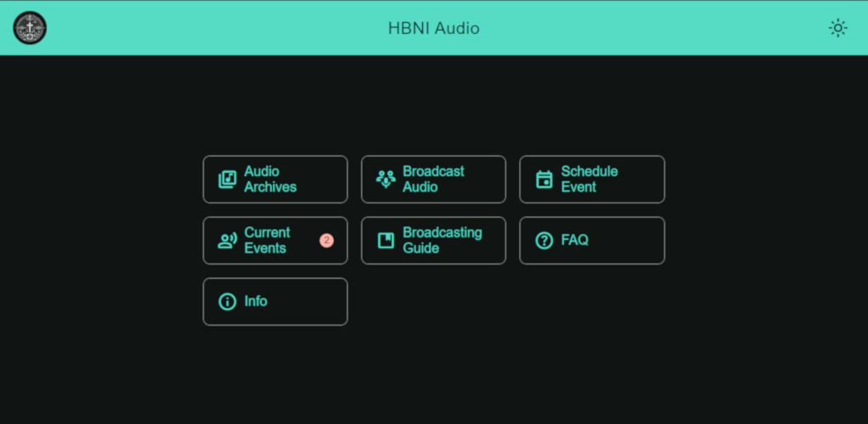Viewport: 868px width, 424px height.
Task: Open Current Events tile
Action: point(275,240)
